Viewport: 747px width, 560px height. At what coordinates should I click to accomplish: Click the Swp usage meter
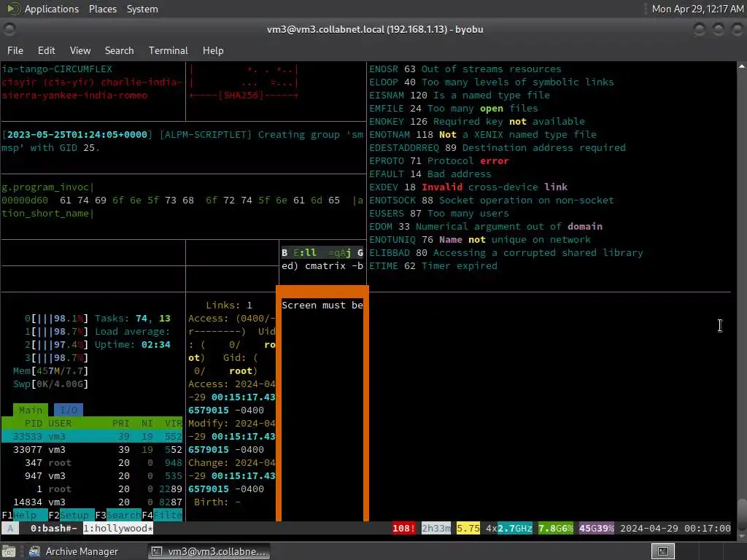point(50,384)
